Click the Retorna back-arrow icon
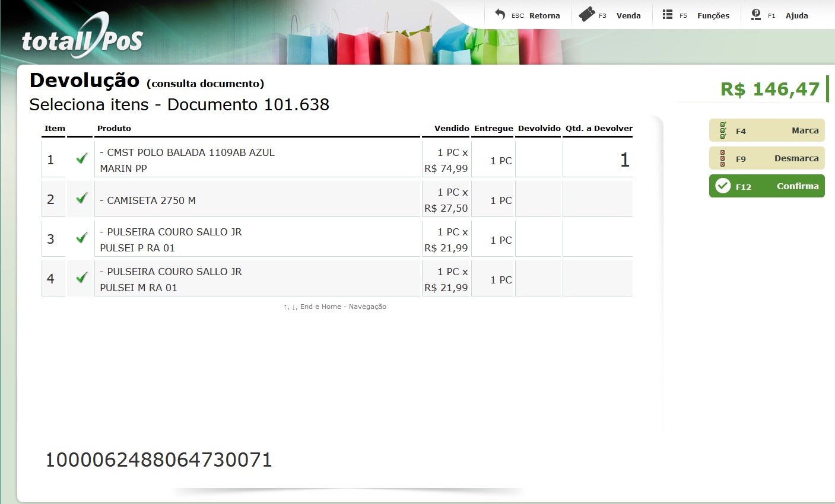835x504 pixels. pyautogui.click(x=500, y=14)
